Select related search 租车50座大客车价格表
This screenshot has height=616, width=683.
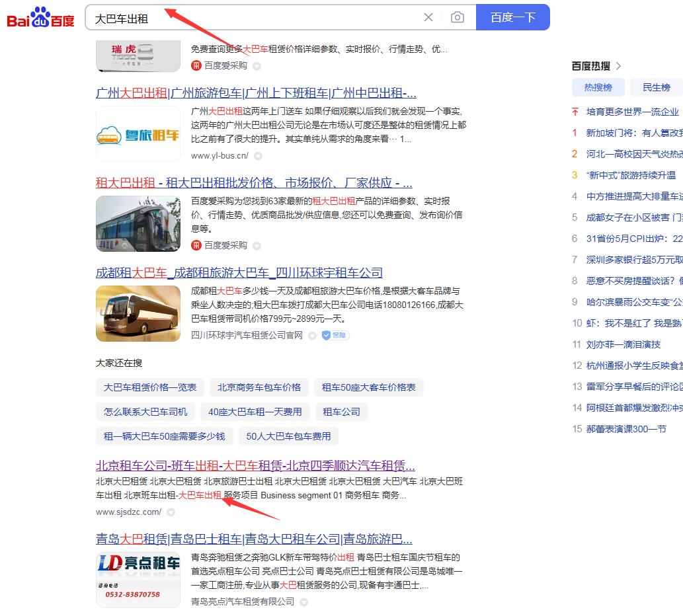[x=368, y=387]
